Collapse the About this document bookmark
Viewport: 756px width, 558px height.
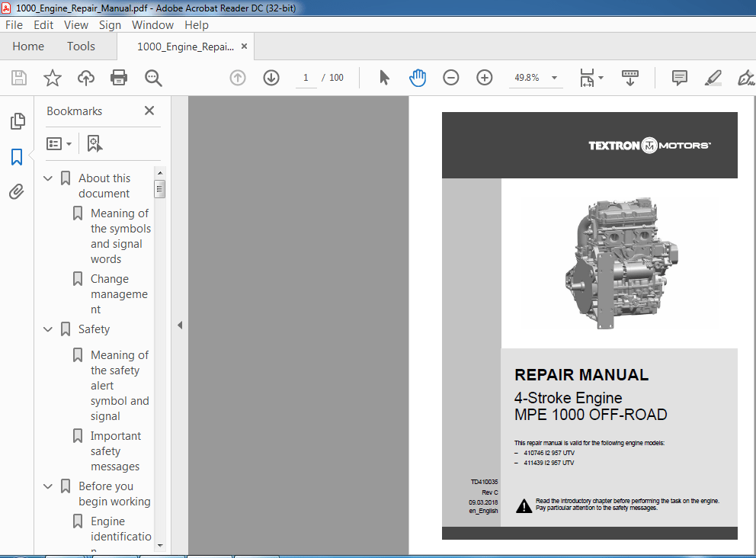[48, 178]
